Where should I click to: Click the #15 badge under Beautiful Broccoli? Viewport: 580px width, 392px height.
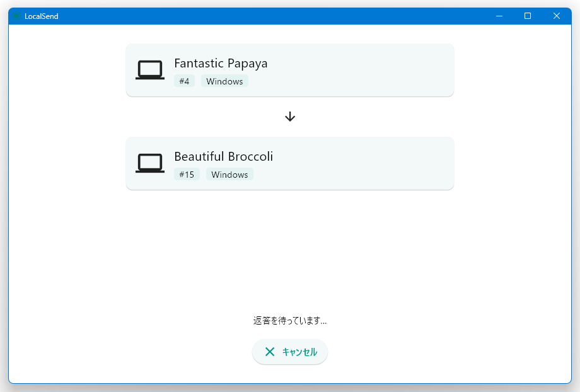(187, 174)
